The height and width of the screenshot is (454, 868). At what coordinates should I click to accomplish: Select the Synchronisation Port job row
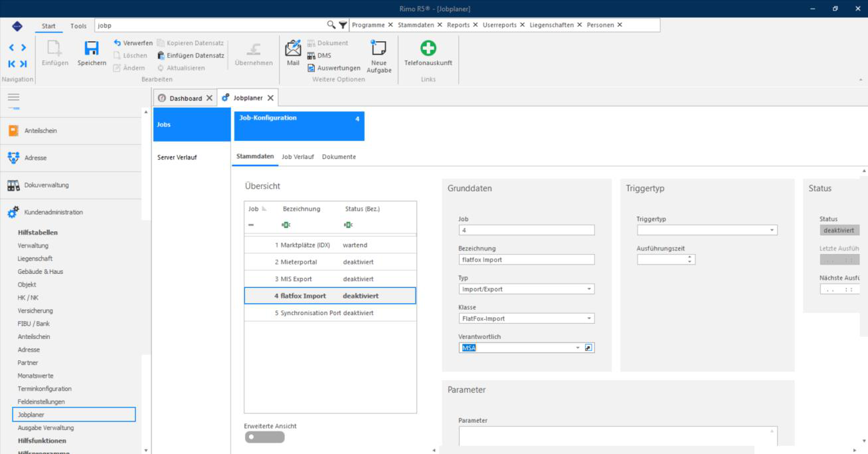click(330, 312)
